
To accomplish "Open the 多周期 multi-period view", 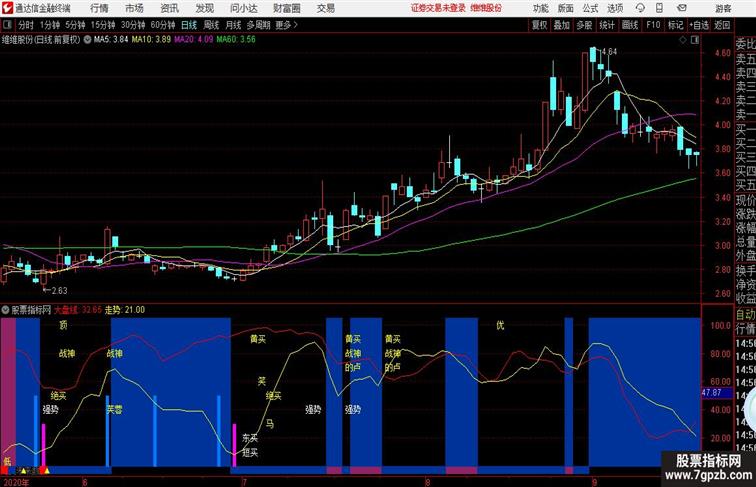I will [x=258, y=25].
